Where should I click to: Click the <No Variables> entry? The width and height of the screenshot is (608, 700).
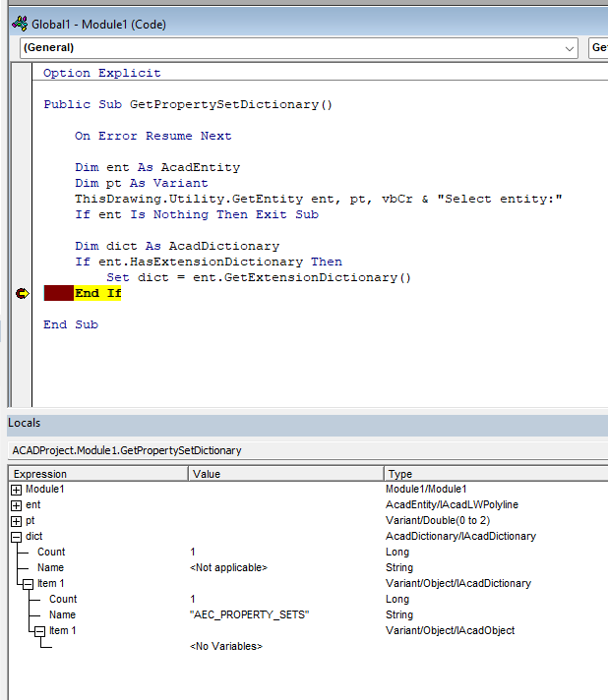tap(226, 646)
